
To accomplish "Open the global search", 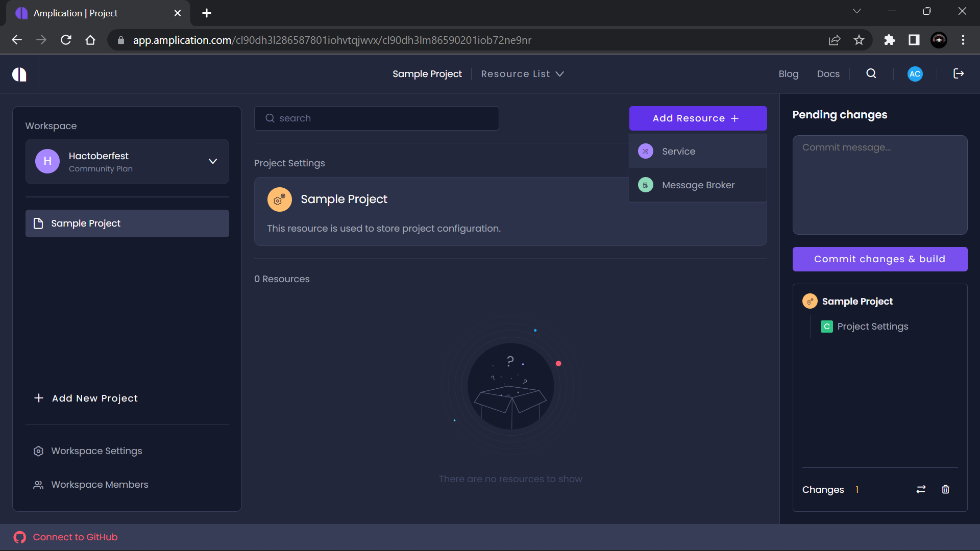I will tap(871, 73).
